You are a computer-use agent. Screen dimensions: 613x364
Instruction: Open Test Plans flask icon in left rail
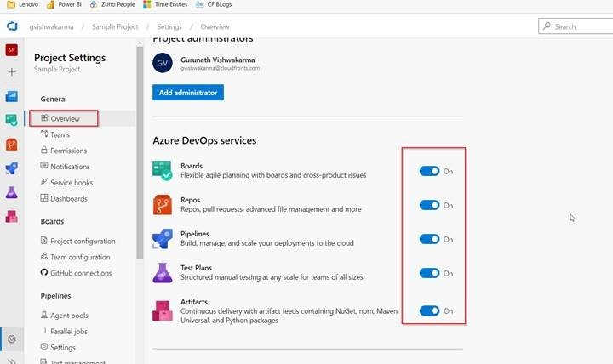[x=11, y=192]
